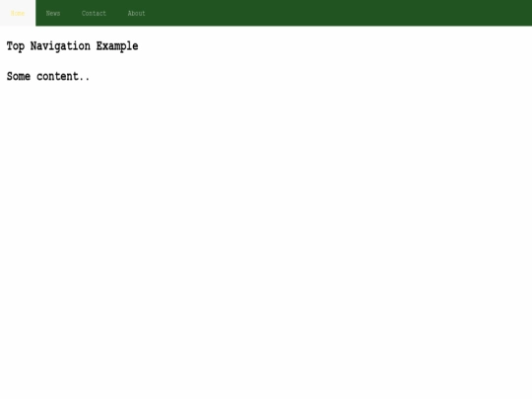
Task: Click the word content in the paragraph
Action: click(58, 76)
